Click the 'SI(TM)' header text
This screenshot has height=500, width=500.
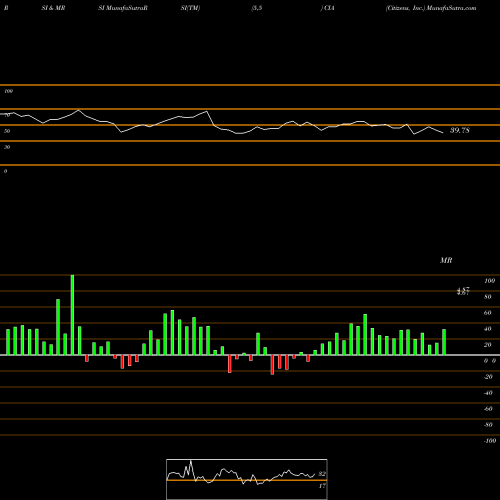[x=190, y=8]
